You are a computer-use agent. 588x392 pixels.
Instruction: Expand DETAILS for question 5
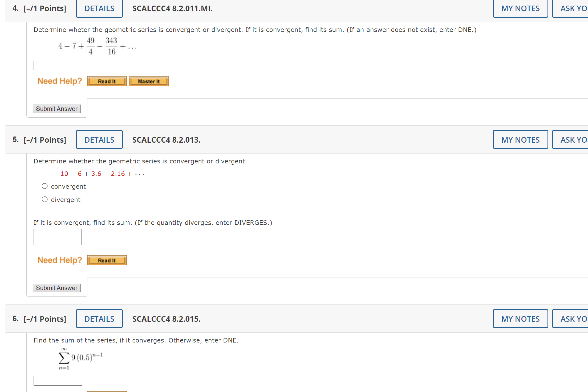click(99, 140)
